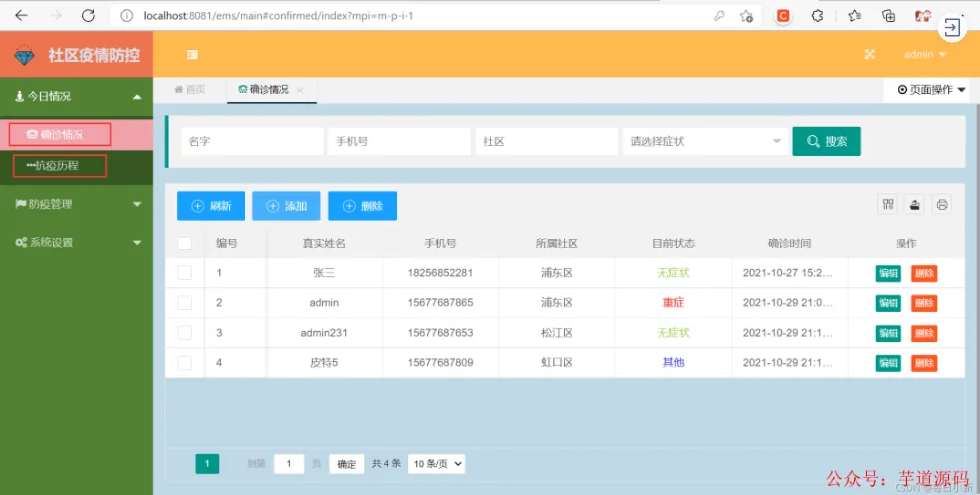The width and height of the screenshot is (980, 495).
Task: Toggle the sidebar collapse icon in header
Action: click(x=193, y=55)
